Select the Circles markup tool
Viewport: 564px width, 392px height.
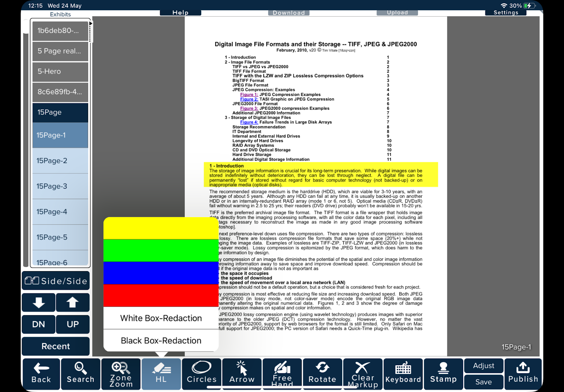(202, 374)
